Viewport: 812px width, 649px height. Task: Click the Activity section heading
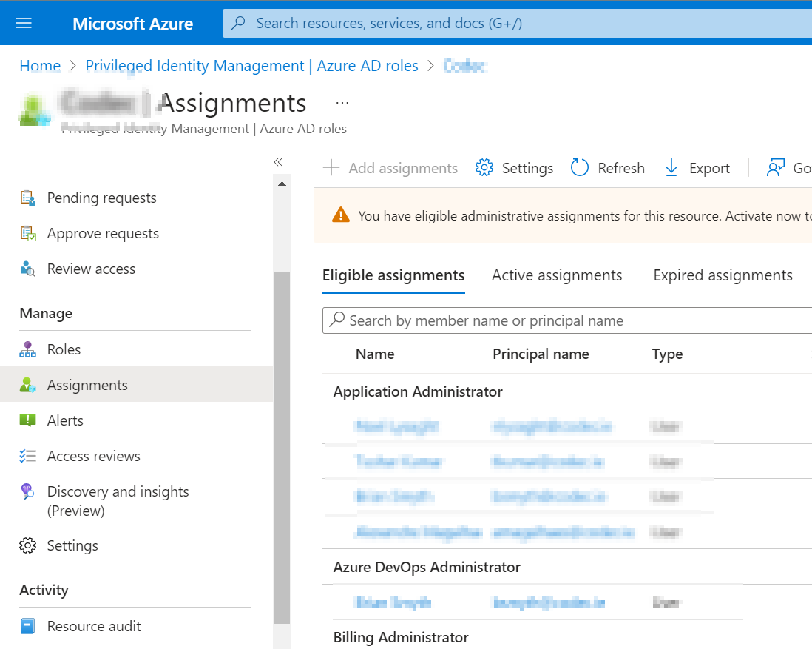tap(44, 590)
